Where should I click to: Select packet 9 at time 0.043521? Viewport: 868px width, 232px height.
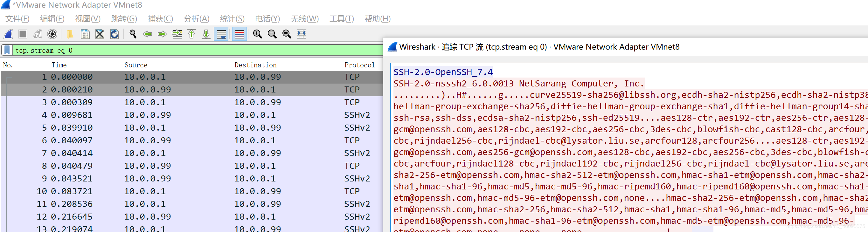192,179
